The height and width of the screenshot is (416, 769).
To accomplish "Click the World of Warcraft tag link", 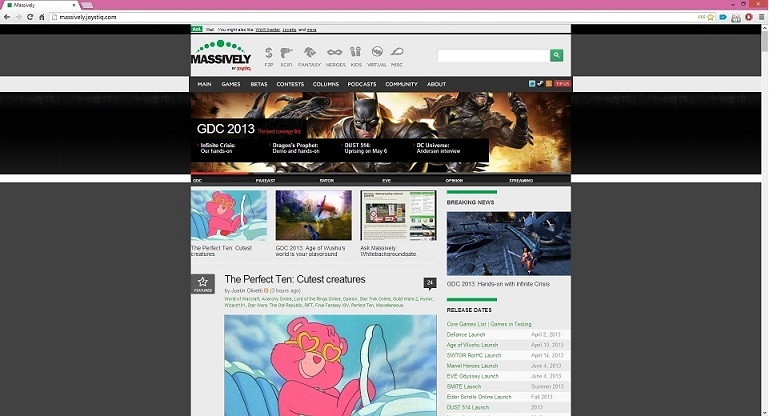I will tap(242, 299).
